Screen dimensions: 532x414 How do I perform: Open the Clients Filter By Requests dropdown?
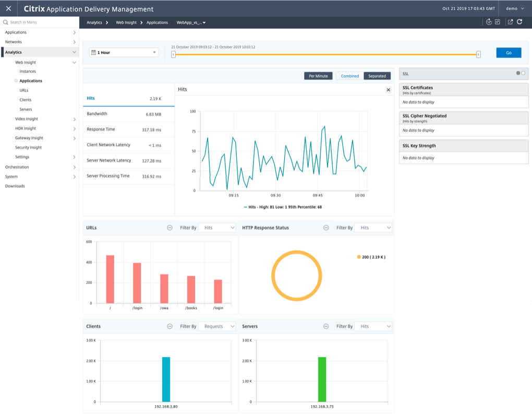coord(217,326)
